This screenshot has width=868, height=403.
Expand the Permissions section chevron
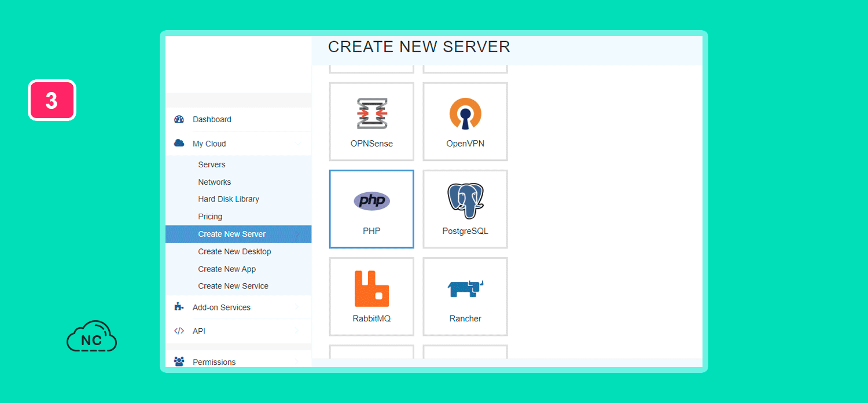(x=297, y=362)
